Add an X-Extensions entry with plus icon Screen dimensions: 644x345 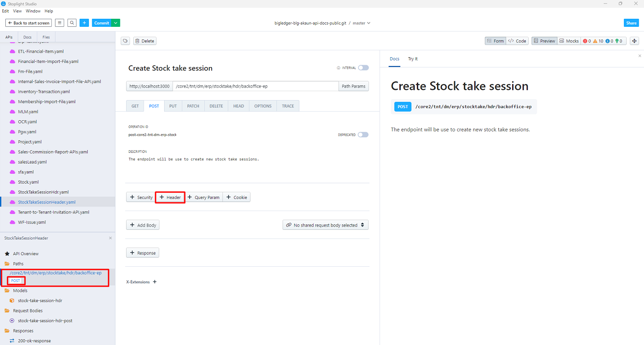point(155,282)
